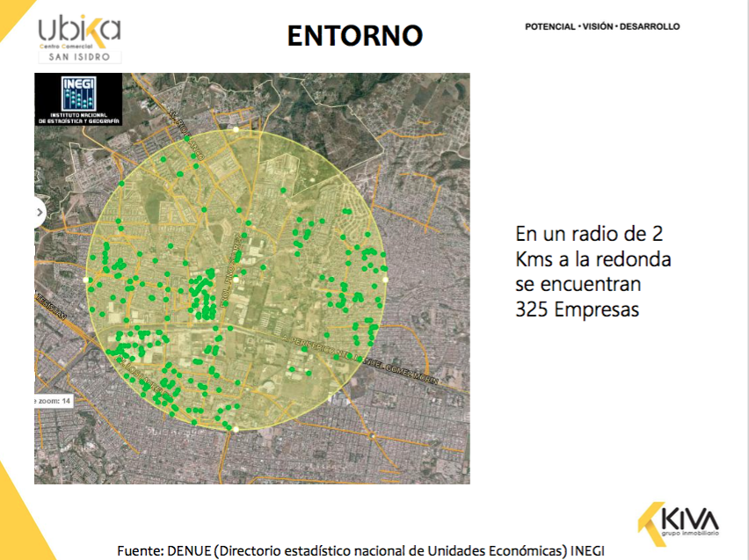
Task: Click the center point of the radius circle
Action: tap(236, 280)
